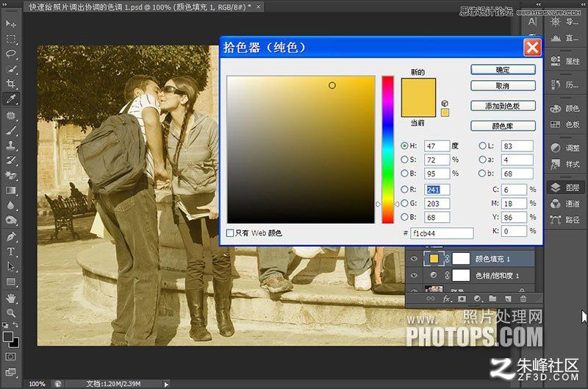Swap foreground and background colors
Image resolution: width=588 pixels, height=389 pixels.
pyautogui.click(x=15, y=325)
